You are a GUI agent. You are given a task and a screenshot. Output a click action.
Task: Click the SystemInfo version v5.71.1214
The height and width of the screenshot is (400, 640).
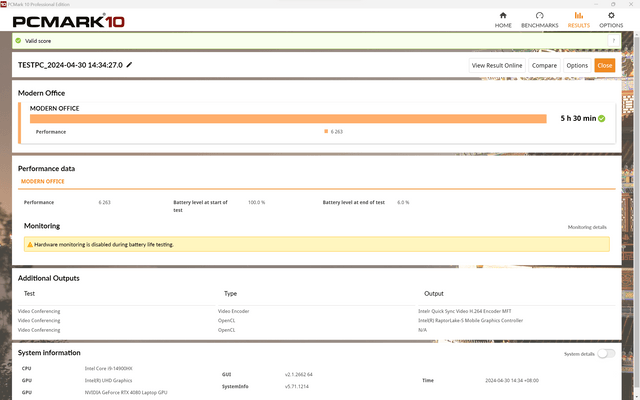297,386
